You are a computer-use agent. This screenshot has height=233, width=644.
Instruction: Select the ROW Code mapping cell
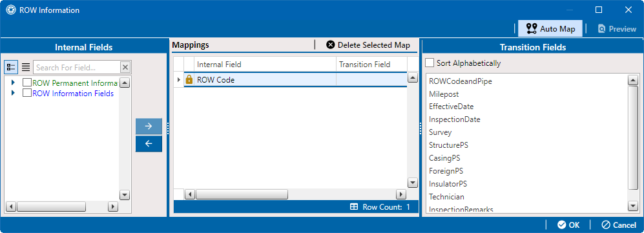pos(265,79)
